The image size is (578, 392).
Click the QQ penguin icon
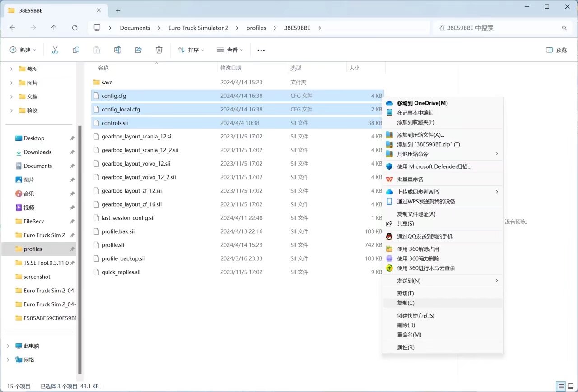pos(389,236)
